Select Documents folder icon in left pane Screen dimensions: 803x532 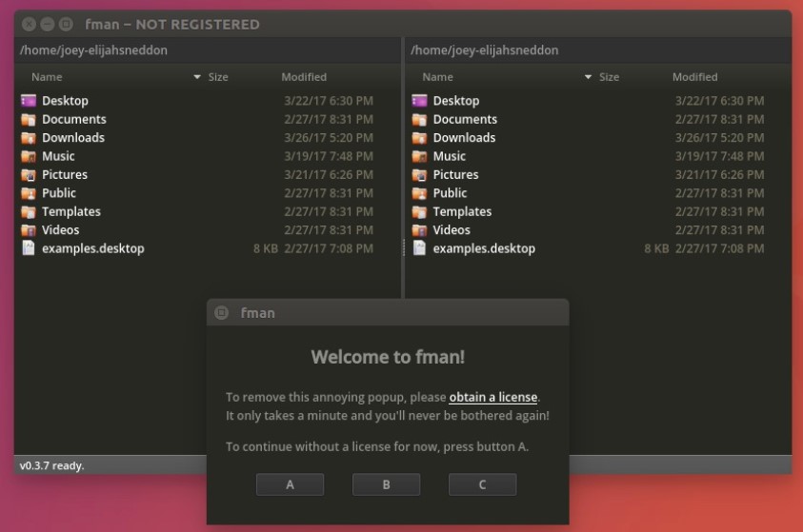[29, 119]
